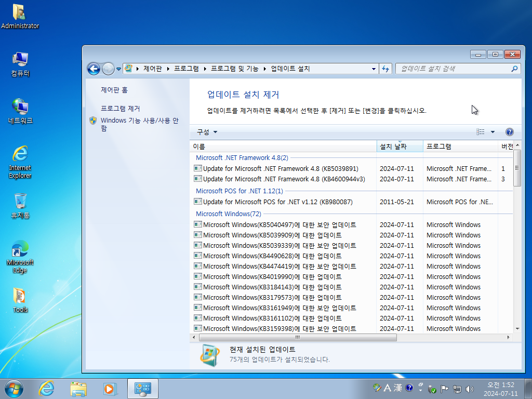Image resolution: width=532 pixels, height=399 pixels.
Task: Select the Tools folder desktop icon
Action: [20, 300]
